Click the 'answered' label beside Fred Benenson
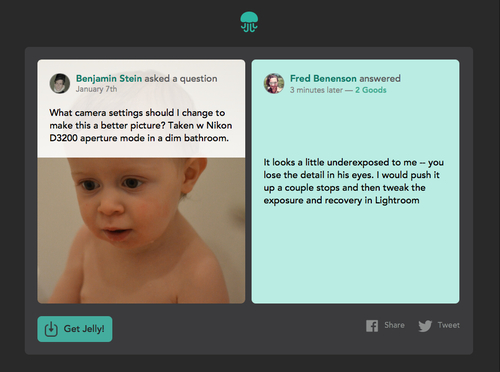The width and height of the screenshot is (500, 372). tap(380, 78)
